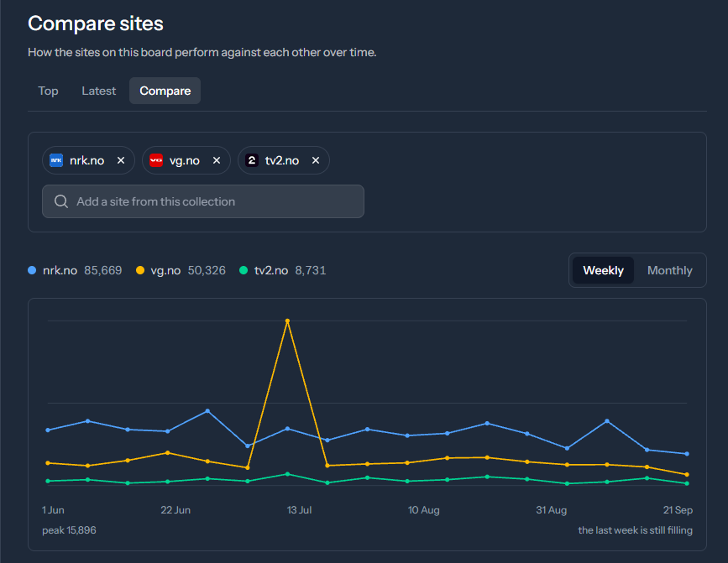This screenshot has height=563, width=728.
Task: Open the Latest tab
Action: 98,91
